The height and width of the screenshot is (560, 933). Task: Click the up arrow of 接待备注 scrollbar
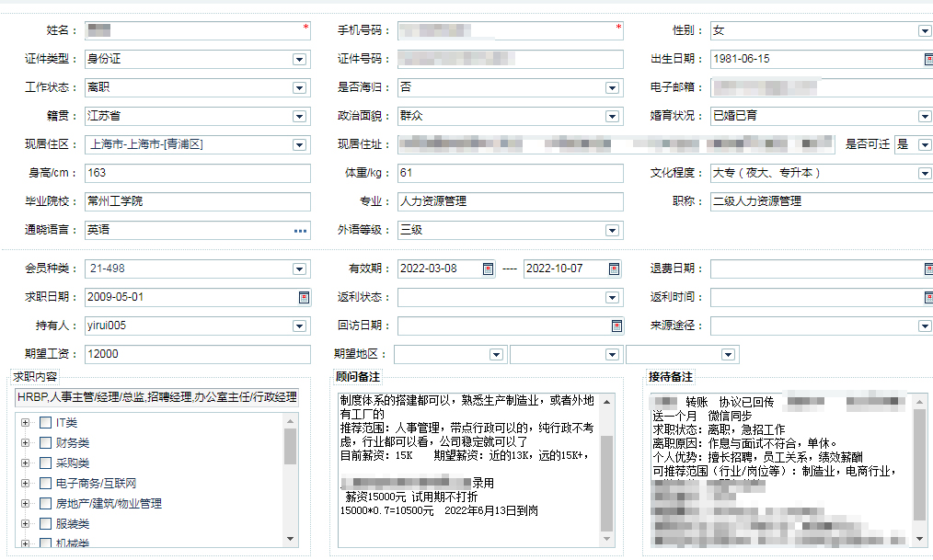pyautogui.click(x=918, y=402)
